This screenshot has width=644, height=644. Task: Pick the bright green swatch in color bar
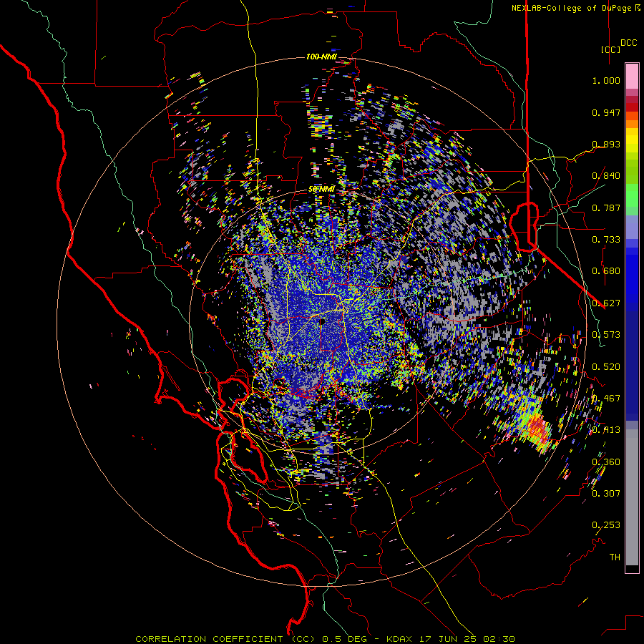coord(632,195)
